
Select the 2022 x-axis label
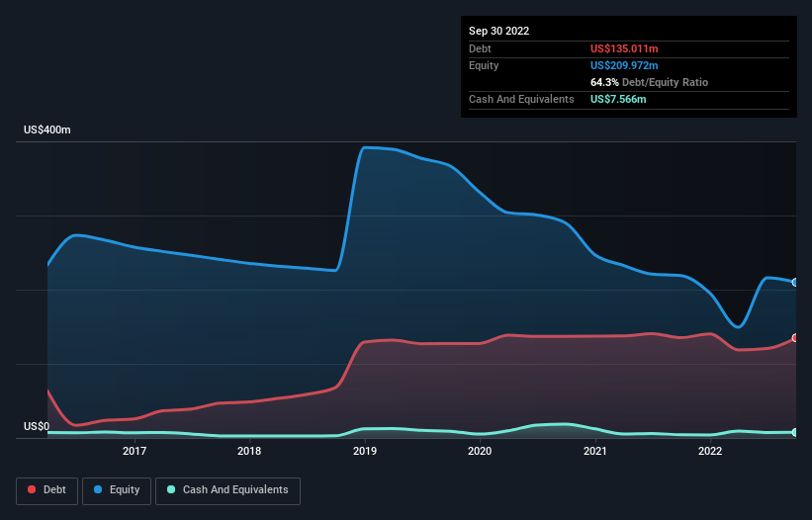coord(710,451)
